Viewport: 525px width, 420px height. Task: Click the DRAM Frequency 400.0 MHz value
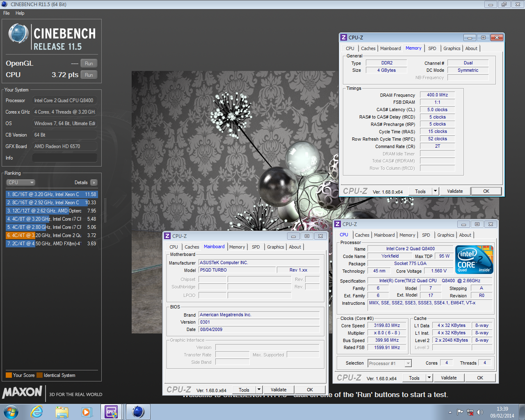click(438, 95)
